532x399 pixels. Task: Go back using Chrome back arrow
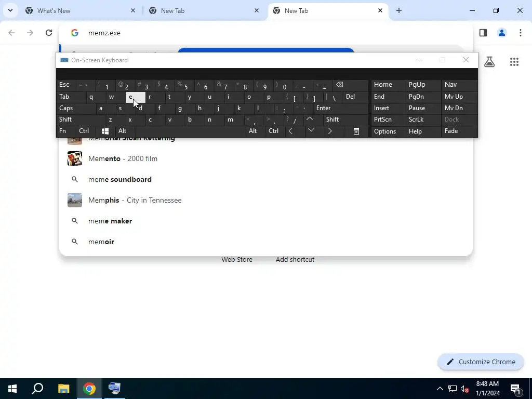point(11,33)
